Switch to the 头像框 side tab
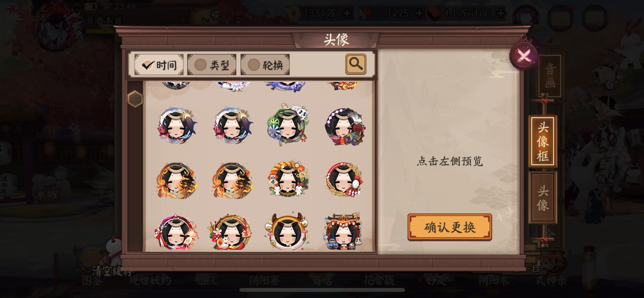The image size is (644, 298). (543, 141)
